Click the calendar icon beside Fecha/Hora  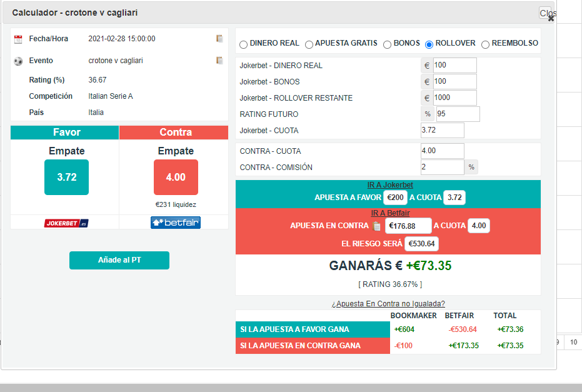18,39
